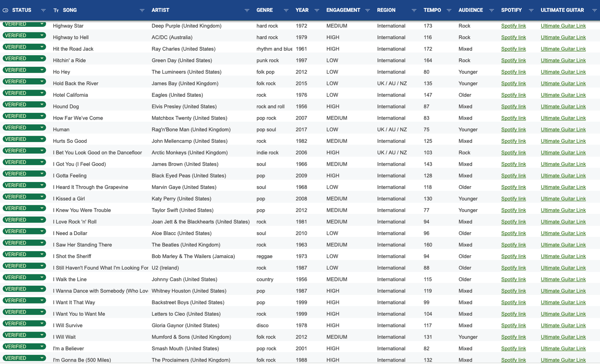Click the song cell "I Heard It Through the Grapevine"
The image size is (600, 364).
(90, 187)
